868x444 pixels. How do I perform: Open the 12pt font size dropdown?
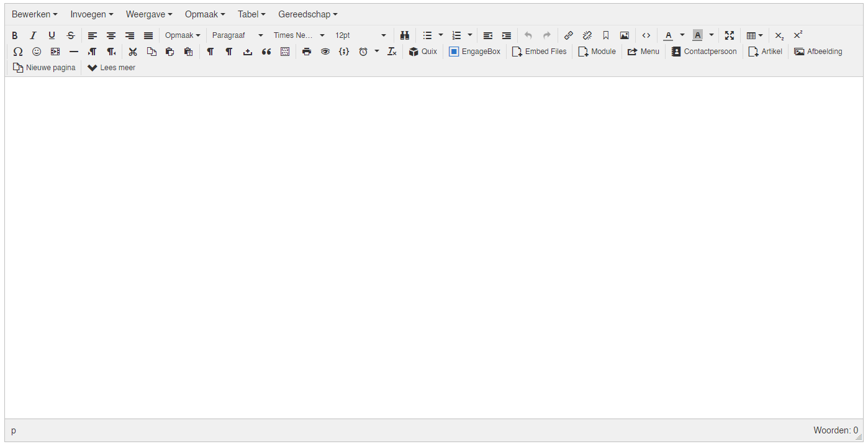[x=361, y=35]
